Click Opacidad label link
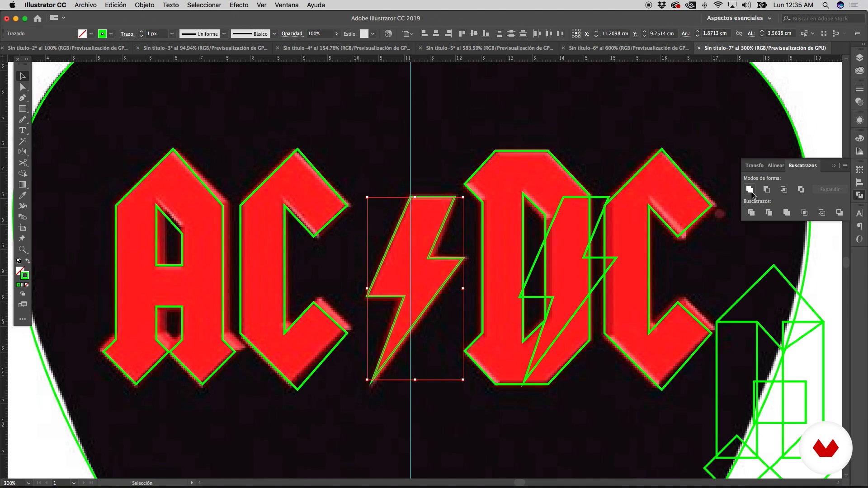 tap(292, 34)
